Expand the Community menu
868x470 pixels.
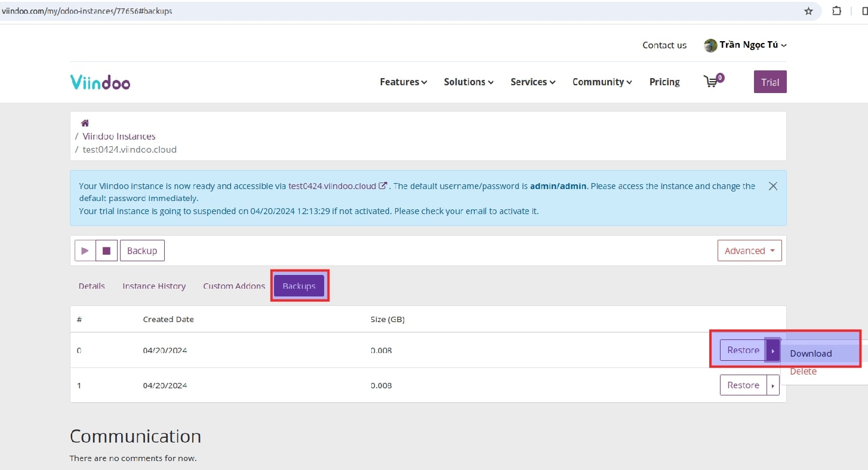[602, 82]
